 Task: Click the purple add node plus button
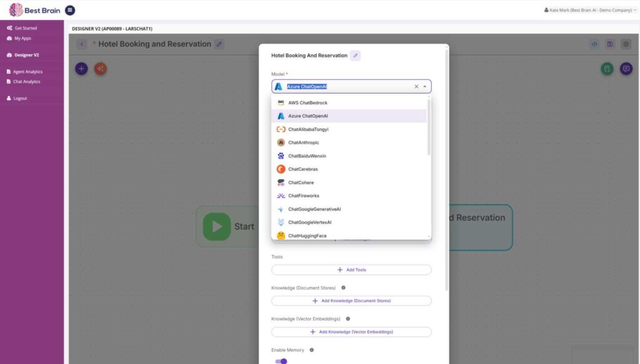[81, 69]
